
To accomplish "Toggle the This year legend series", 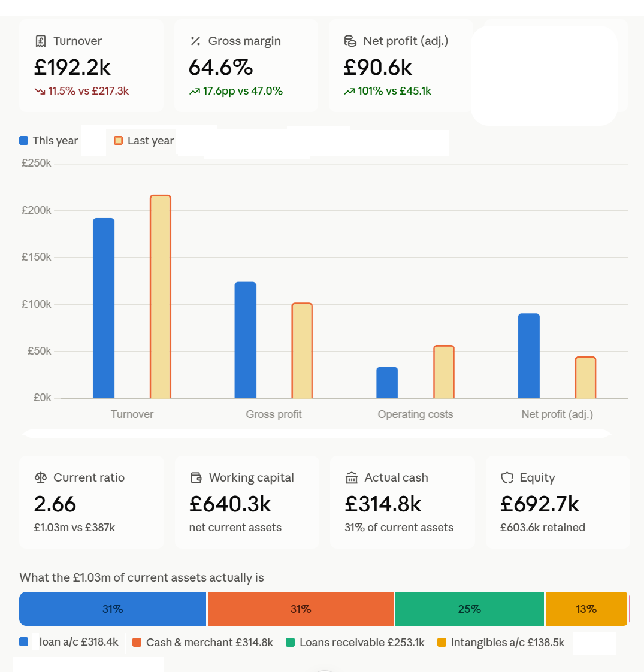I will [49, 141].
